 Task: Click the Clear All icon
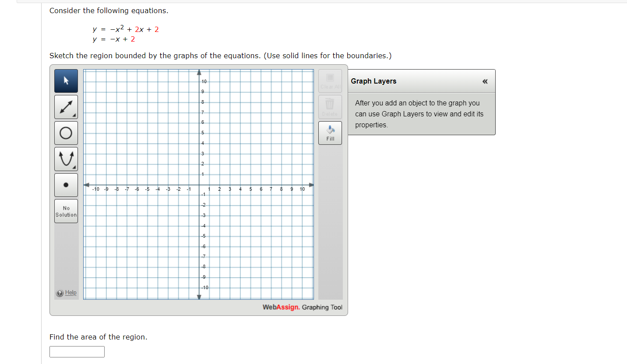tap(330, 80)
